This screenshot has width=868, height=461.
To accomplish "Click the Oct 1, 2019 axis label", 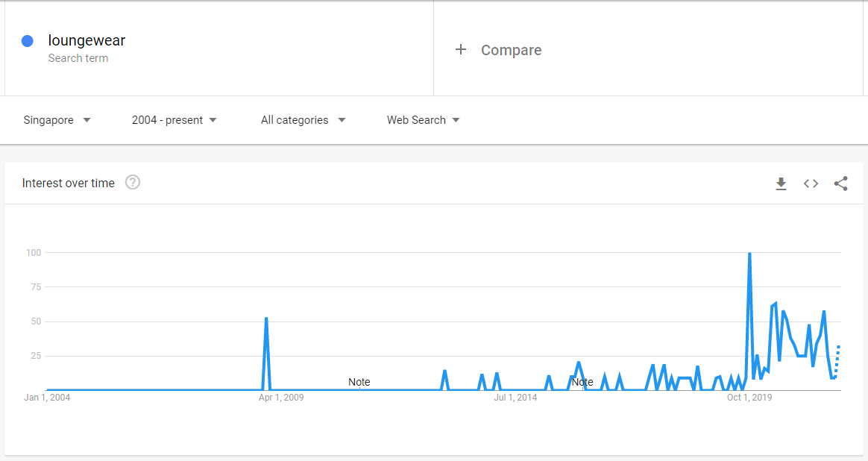I will click(749, 398).
